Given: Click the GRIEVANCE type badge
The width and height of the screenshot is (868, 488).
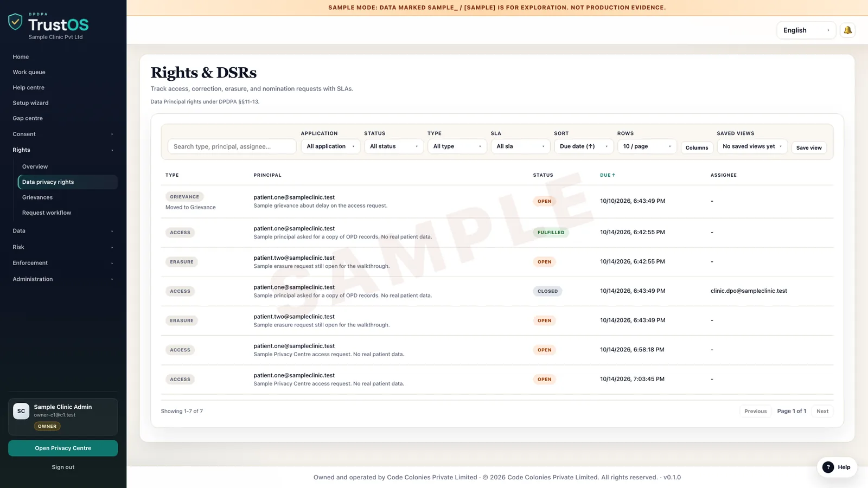Looking at the screenshot, I should pos(184,197).
